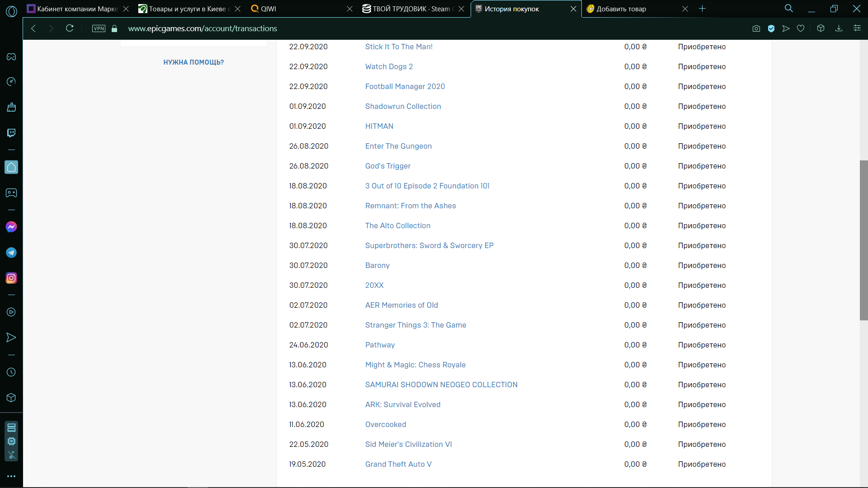Open Twitch in the sidebar
This screenshot has height=488, width=868.
pyautogui.click(x=11, y=133)
